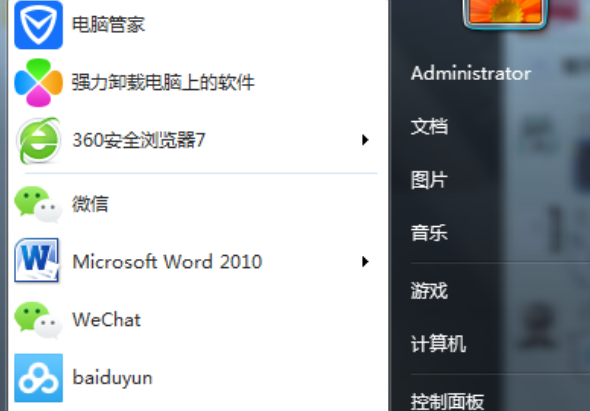Open the 微信 chat bubble icon
The height and width of the screenshot is (411, 590).
pyautogui.click(x=38, y=204)
